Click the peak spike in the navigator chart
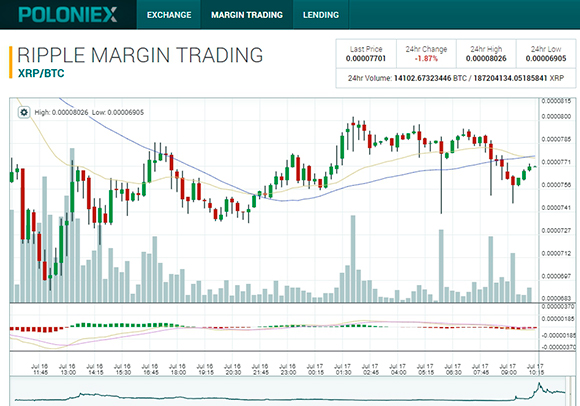 click(x=539, y=386)
